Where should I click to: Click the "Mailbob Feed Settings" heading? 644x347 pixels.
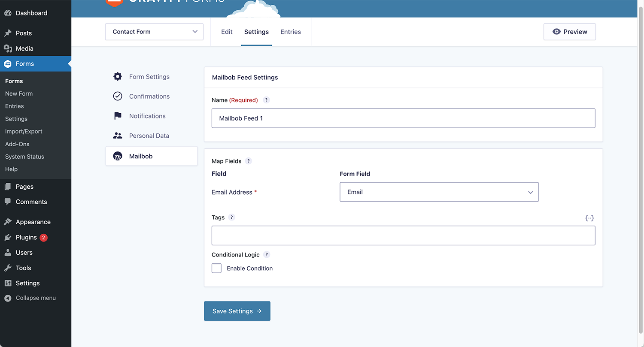[x=245, y=78]
